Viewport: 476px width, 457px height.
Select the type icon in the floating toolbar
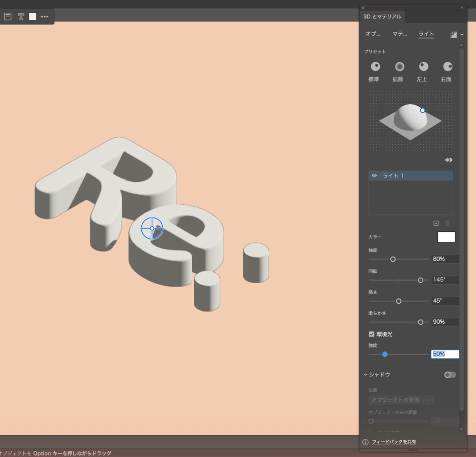pyautogui.click(x=20, y=16)
